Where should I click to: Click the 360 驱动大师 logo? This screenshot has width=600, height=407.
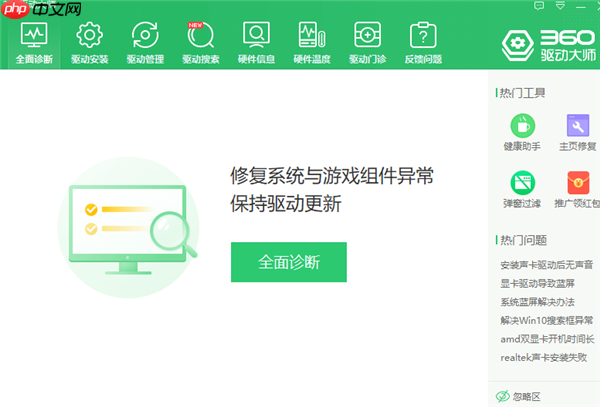point(549,45)
